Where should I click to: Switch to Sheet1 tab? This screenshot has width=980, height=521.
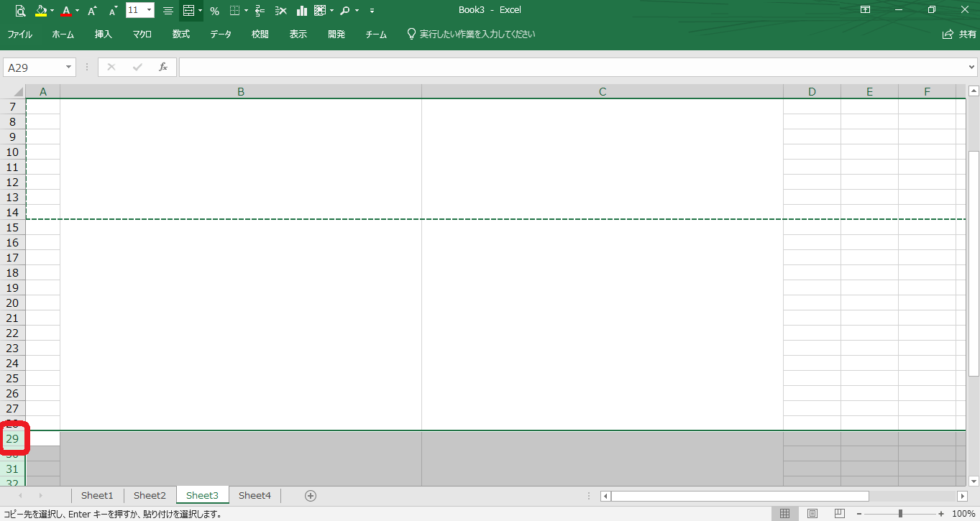[97, 495]
